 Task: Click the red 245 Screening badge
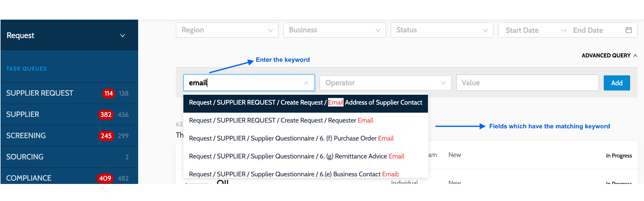coord(106,136)
